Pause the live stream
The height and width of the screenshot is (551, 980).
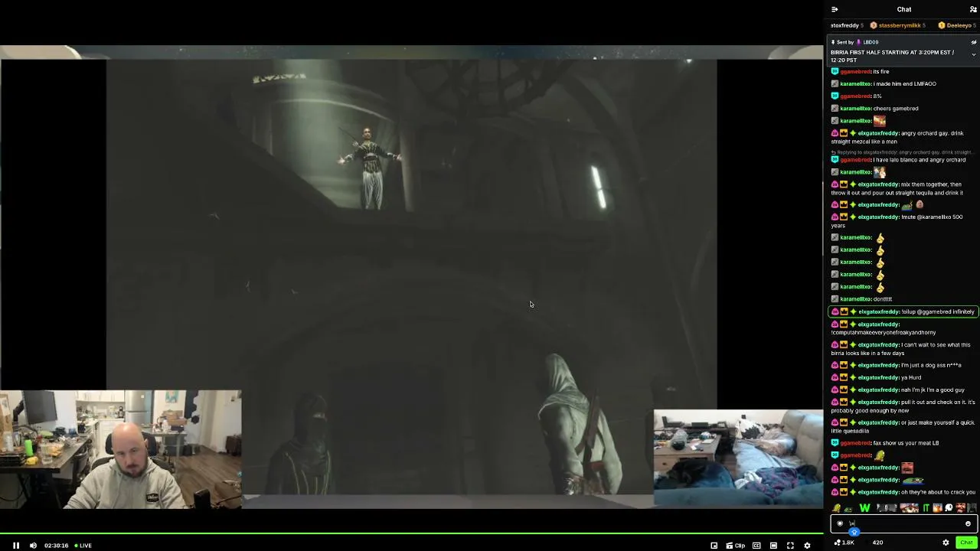(x=15, y=546)
